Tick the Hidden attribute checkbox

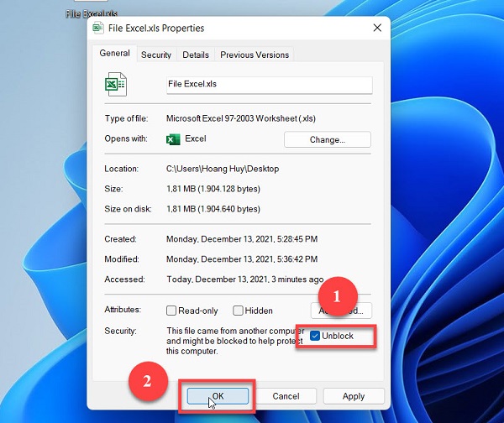pos(238,311)
